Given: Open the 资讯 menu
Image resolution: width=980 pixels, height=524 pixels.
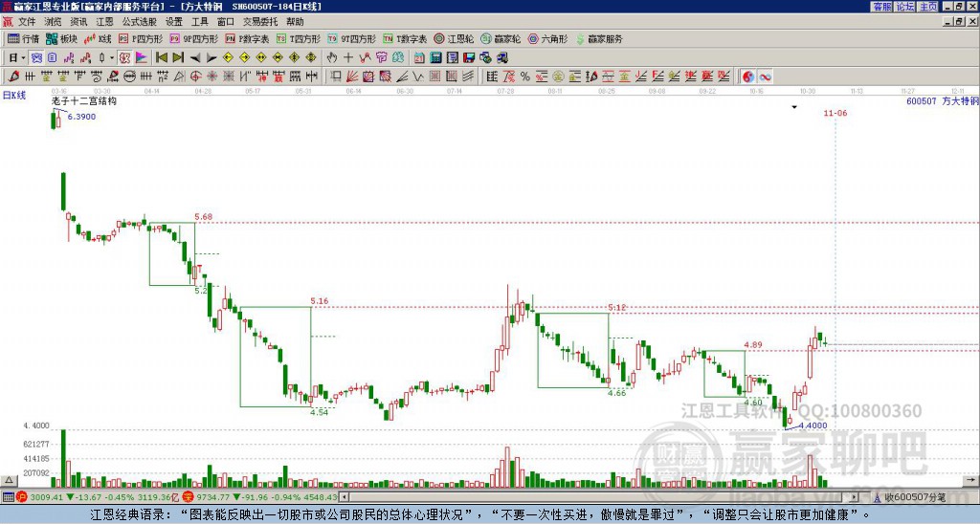Looking at the screenshot, I should coord(78,22).
